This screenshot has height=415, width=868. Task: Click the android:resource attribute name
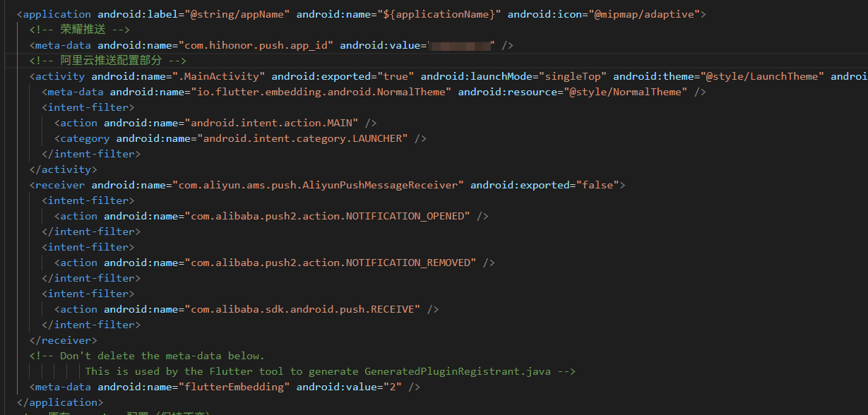(508, 92)
